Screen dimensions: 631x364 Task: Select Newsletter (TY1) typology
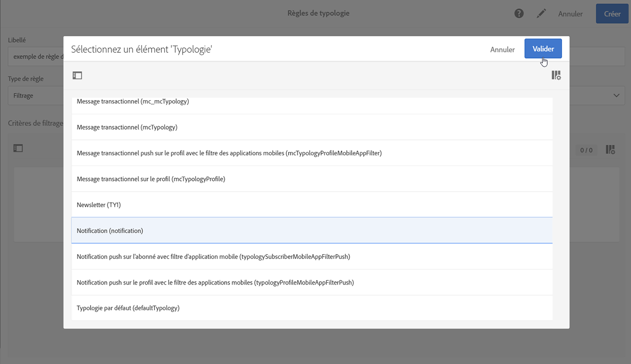tap(99, 205)
